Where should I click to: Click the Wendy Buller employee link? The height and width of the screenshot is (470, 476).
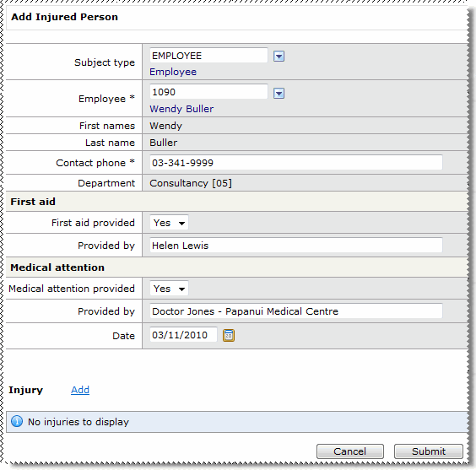[181, 109]
